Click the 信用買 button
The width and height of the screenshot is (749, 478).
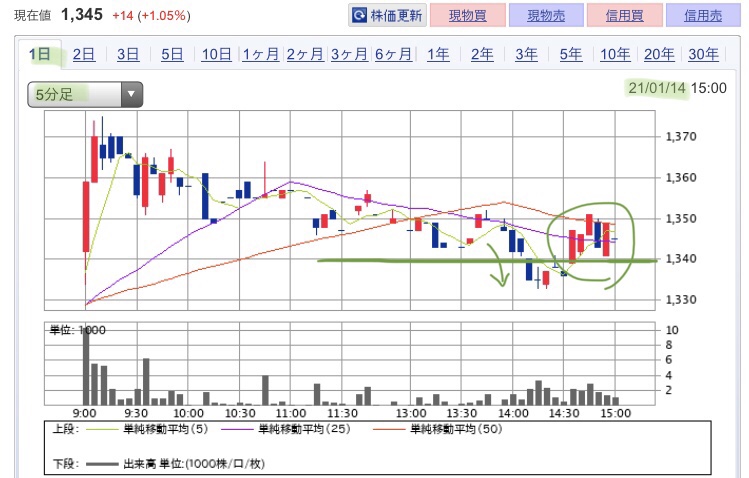[x=624, y=16]
